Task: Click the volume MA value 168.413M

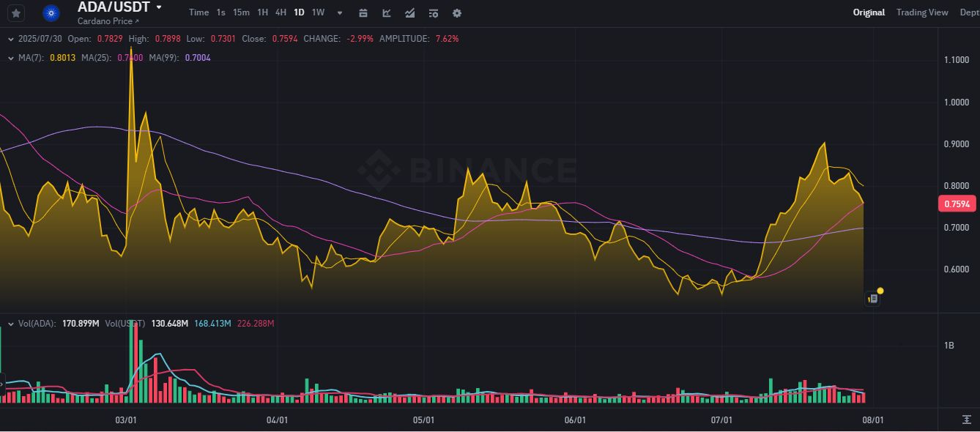Action: tap(212, 323)
